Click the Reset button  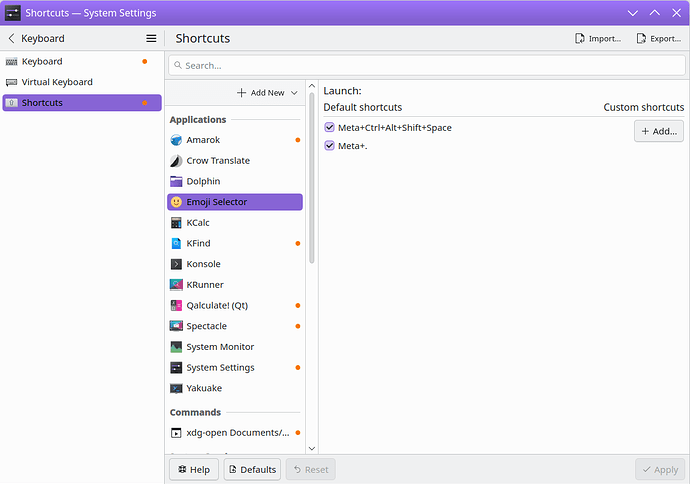pos(311,469)
